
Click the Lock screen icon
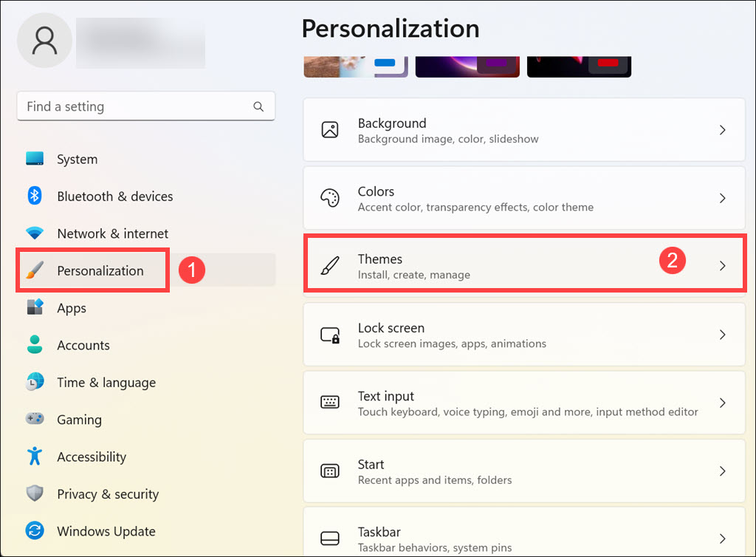pos(330,335)
